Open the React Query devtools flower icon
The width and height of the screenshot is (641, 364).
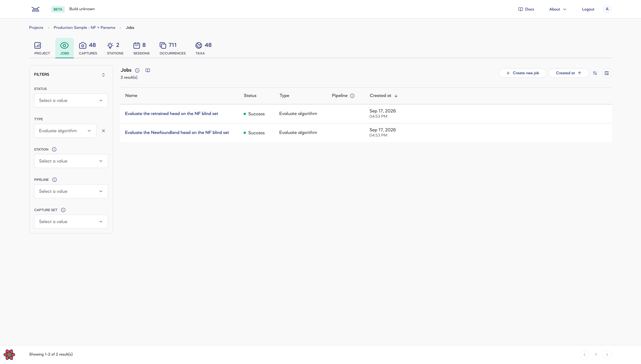[x=9, y=355]
